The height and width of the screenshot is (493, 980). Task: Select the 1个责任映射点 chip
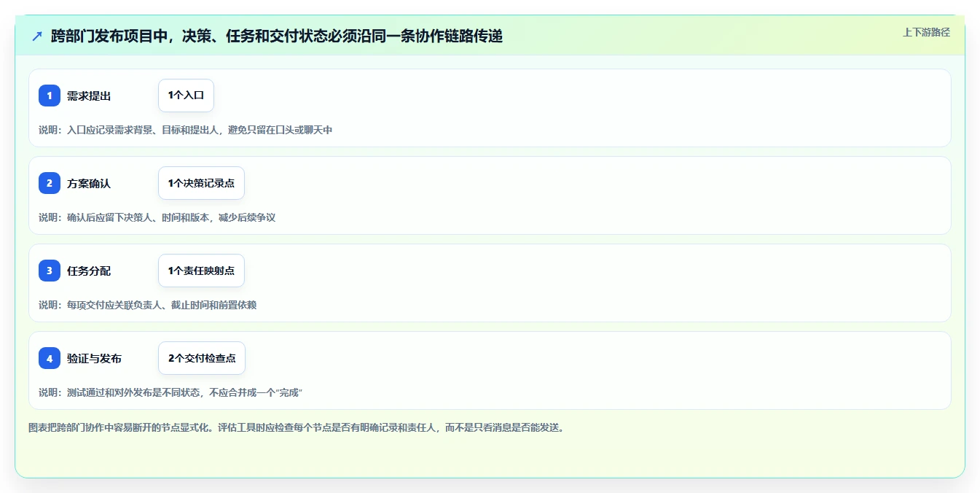click(x=201, y=271)
